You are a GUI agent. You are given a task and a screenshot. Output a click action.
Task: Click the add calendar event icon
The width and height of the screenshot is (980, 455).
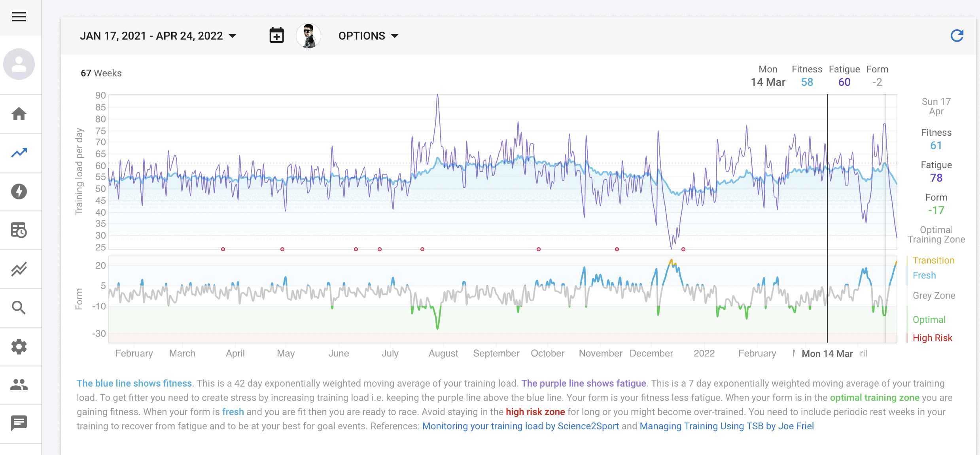click(276, 36)
